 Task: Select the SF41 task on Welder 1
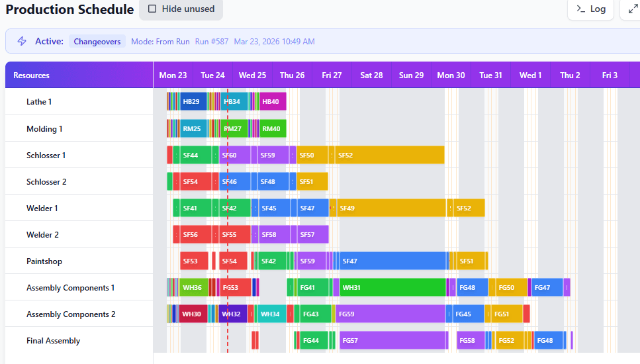click(195, 208)
